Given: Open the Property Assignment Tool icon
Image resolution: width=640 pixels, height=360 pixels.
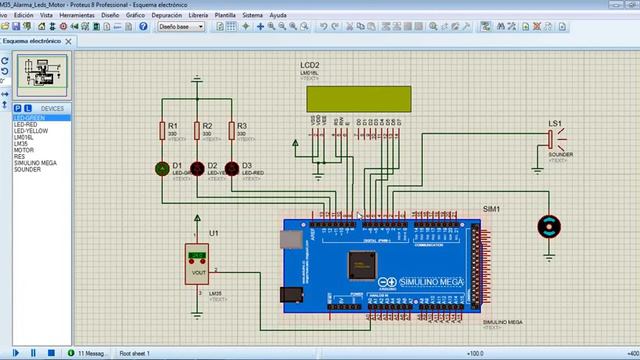Looking at the screenshot, I should point(511,27).
